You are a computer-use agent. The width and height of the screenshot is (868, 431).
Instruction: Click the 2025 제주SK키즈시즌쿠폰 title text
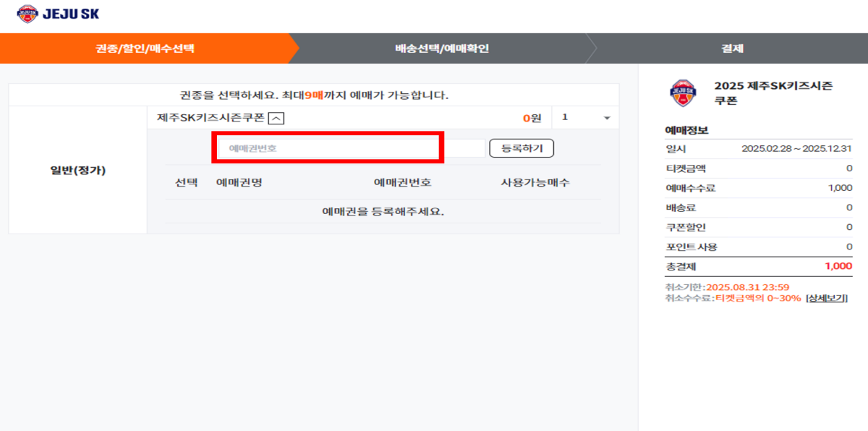click(x=773, y=93)
